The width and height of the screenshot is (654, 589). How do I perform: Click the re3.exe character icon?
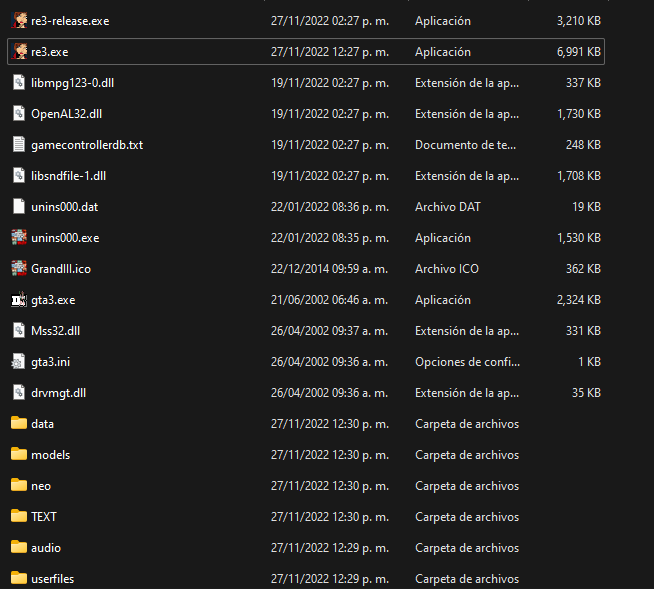click(x=19, y=51)
